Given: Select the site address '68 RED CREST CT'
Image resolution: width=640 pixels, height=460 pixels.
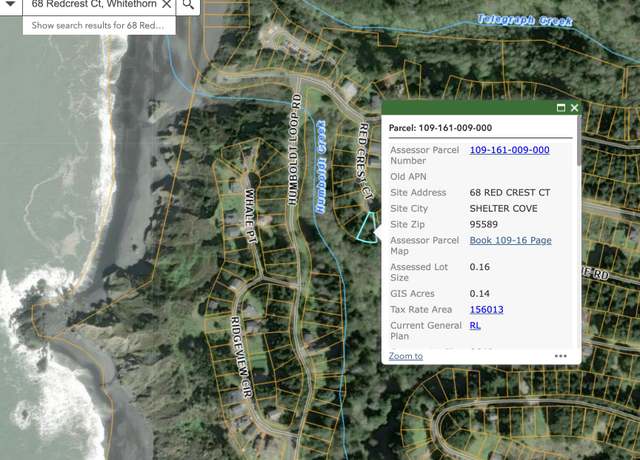Looking at the screenshot, I should pyautogui.click(x=509, y=192).
